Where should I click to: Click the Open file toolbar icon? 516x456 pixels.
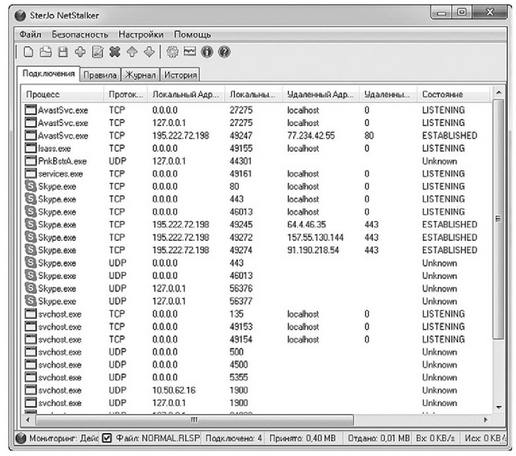coord(46,52)
